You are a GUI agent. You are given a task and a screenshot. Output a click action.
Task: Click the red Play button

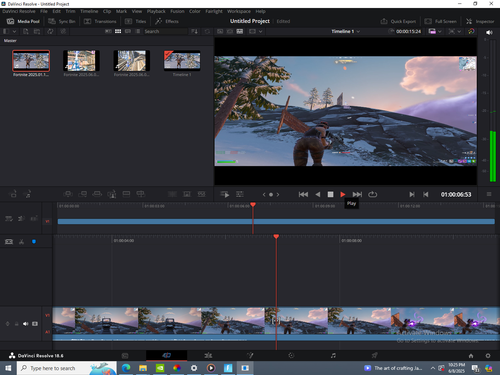point(343,194)
